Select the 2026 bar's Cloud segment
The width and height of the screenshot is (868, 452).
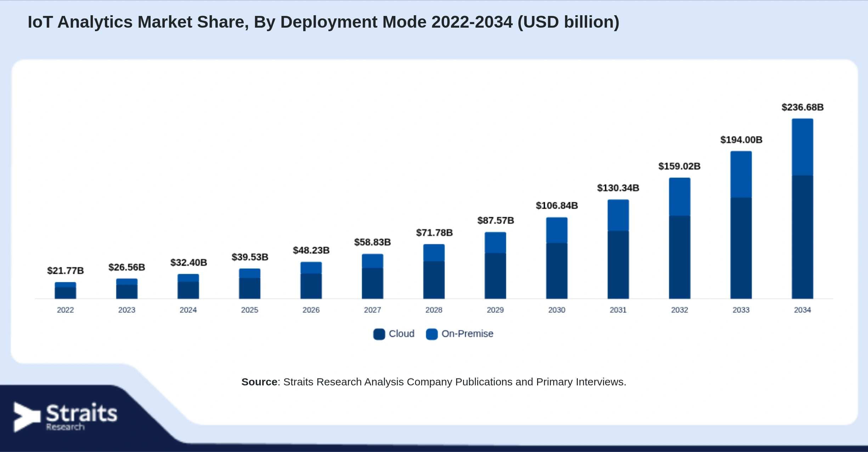[311, 286]
